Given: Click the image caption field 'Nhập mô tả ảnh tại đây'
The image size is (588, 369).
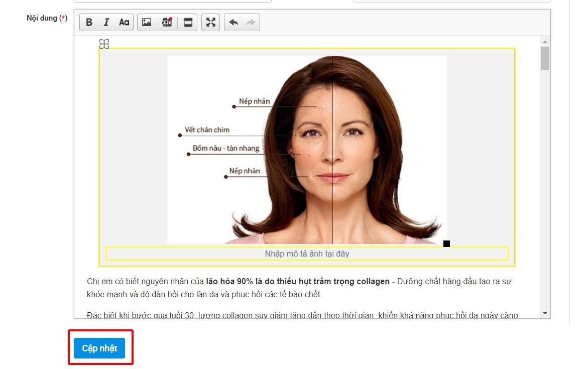Looking at the screenshot, I should 307,254.
